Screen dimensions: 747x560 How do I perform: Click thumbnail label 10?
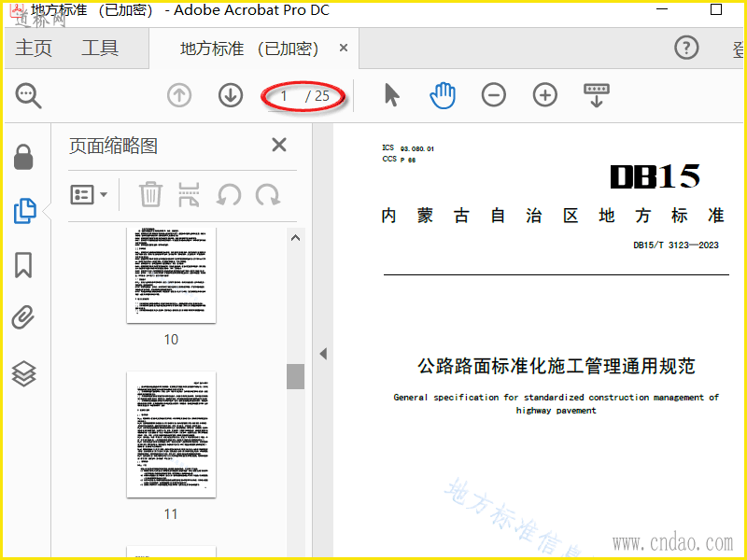tap(171, 340)
